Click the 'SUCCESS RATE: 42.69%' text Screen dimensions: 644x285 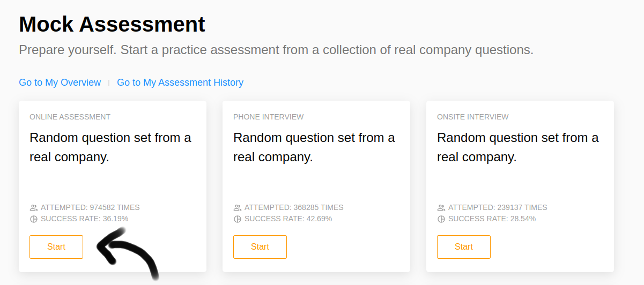click(x=288, y=219)
